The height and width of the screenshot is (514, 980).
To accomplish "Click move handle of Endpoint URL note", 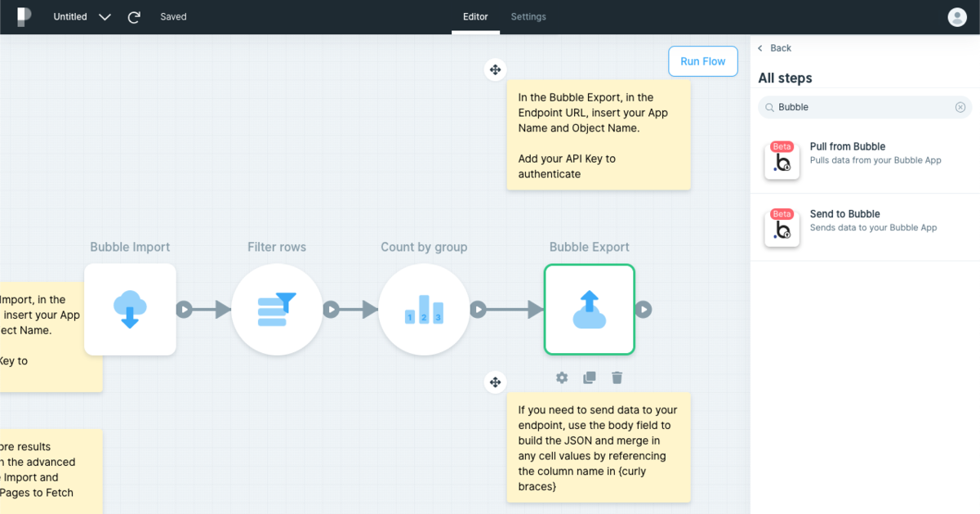I will click(x=495, y=69).
